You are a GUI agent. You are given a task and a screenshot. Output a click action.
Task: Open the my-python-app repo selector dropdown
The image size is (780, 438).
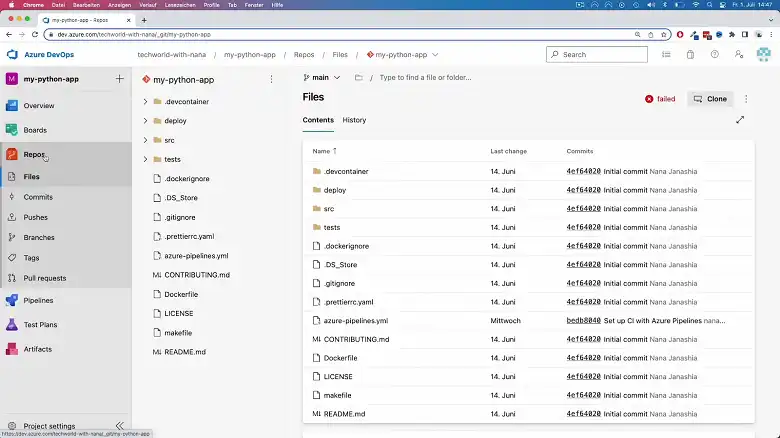[402, 55]
